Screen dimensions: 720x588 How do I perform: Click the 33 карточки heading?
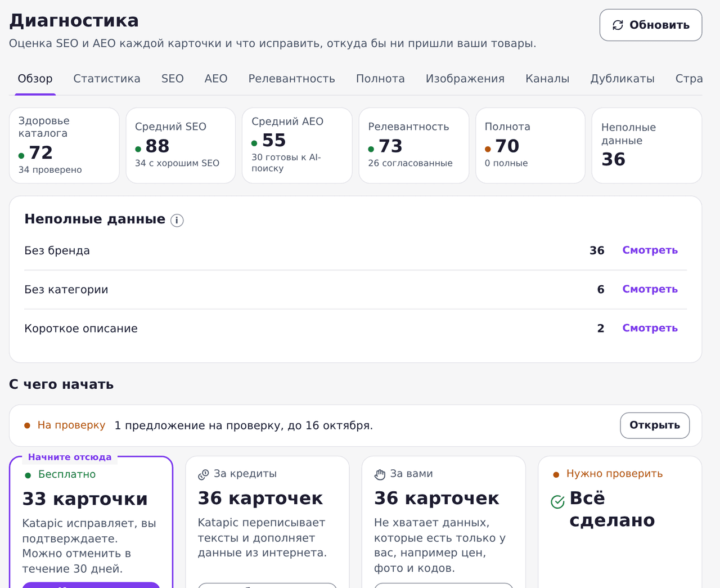85,499
